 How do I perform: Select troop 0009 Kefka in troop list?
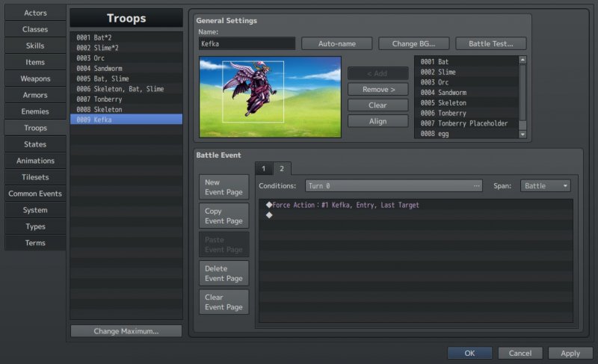pos(126,120)
